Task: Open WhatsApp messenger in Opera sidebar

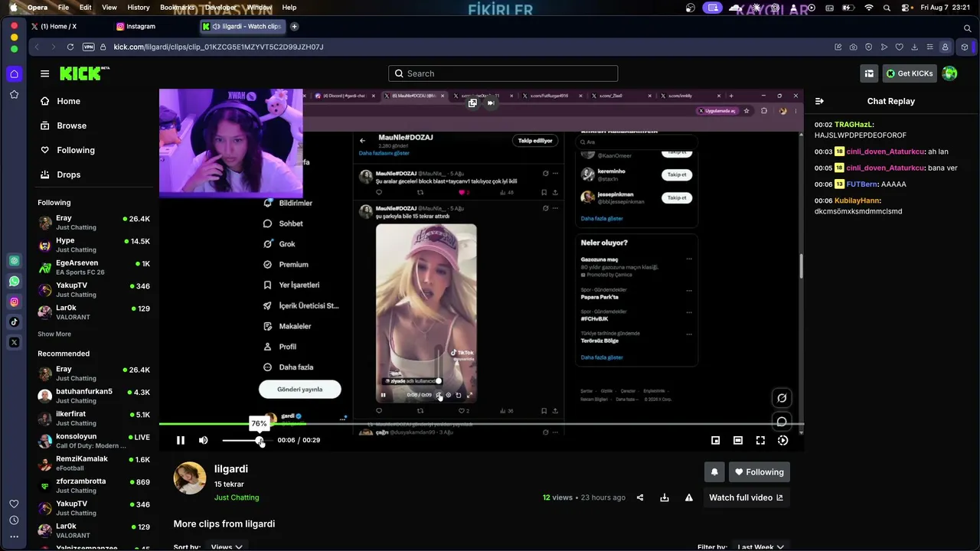Action: pos(14,282)
